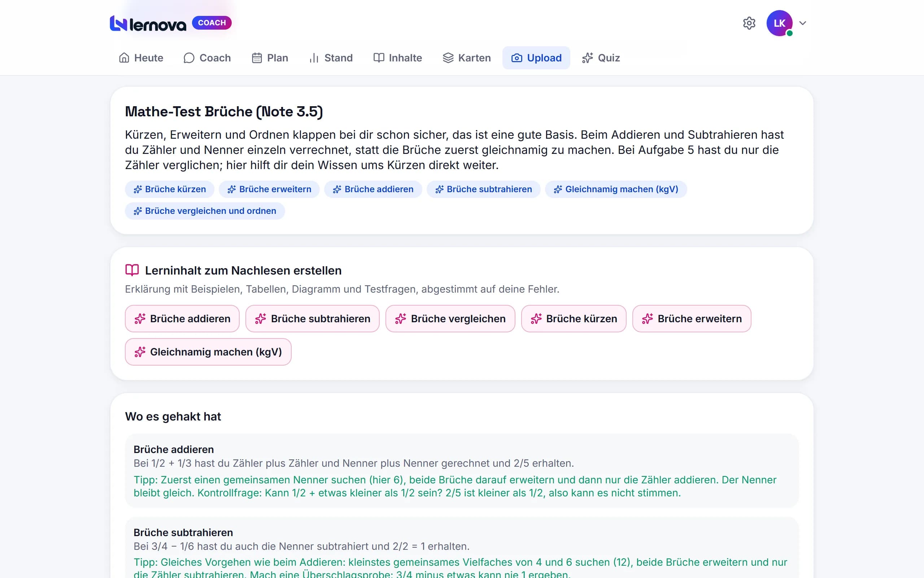The width and height of the screenshot is (924, 578).
Task: Click the Wo es gehakt hat heading
Action: click(173, 416)
